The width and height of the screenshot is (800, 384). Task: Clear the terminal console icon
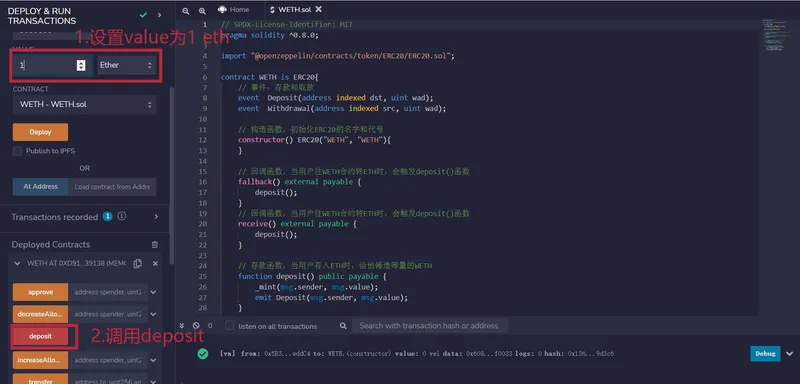click(195, 325)
